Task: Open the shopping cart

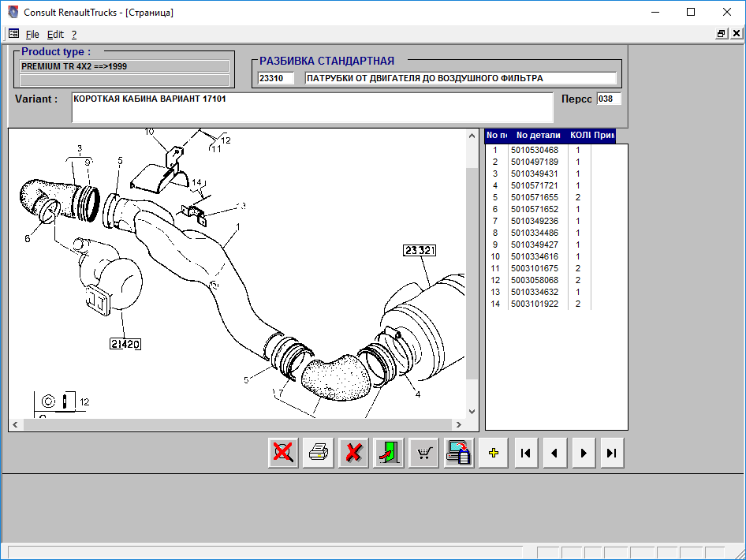Action: click(424, 454)
